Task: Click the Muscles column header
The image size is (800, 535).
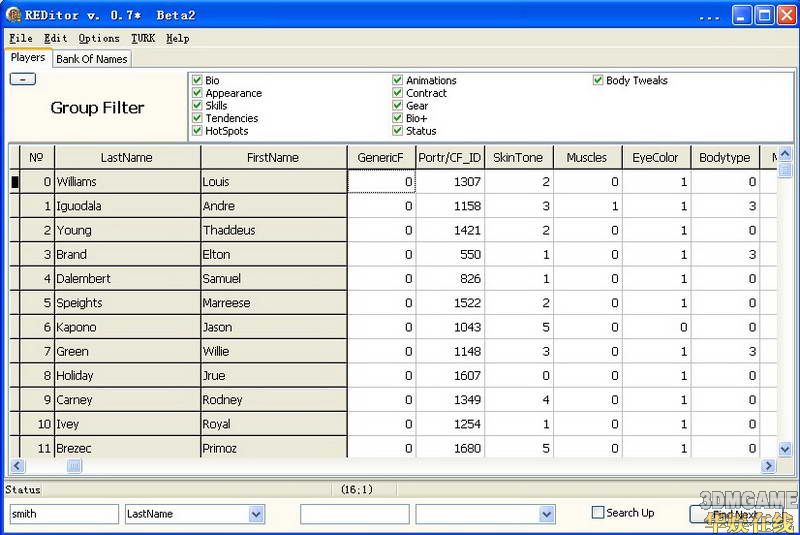Action: 587,158
